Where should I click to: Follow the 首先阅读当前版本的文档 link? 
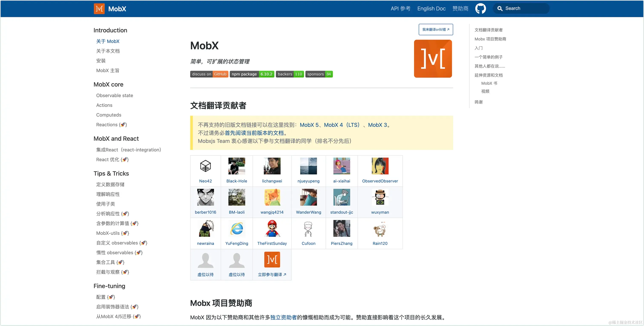[x=254, y=133]
